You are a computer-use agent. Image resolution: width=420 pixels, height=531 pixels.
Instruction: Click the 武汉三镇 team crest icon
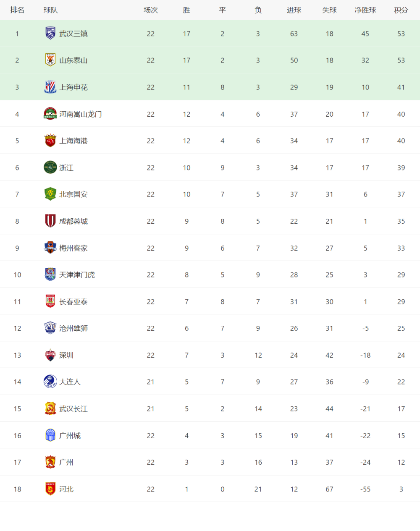50,33
